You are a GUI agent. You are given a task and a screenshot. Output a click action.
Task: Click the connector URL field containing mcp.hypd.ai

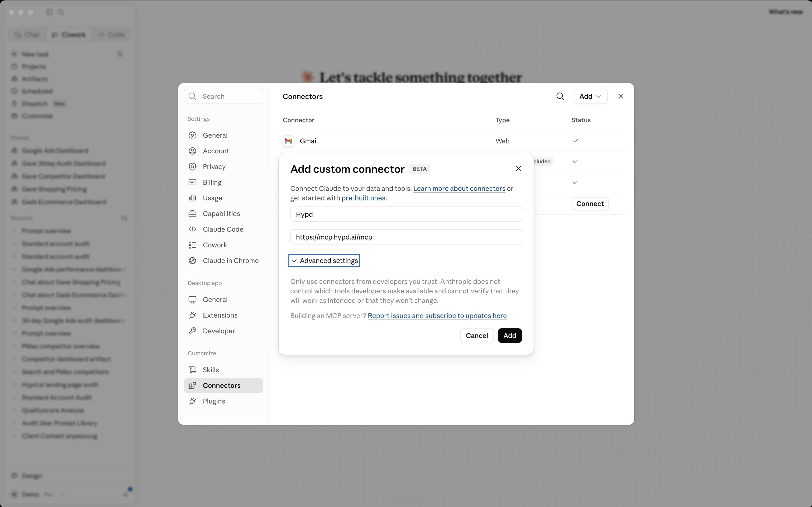pos(406,237)
